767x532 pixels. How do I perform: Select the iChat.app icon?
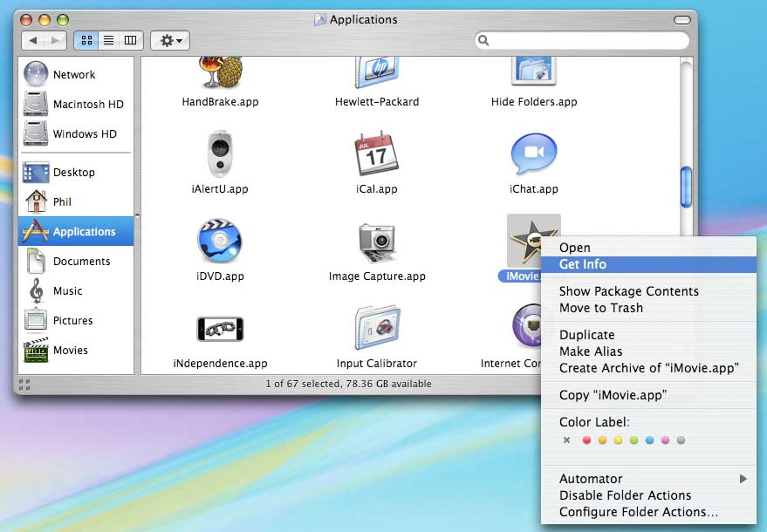pyautogui.click(x=534, y=153)
